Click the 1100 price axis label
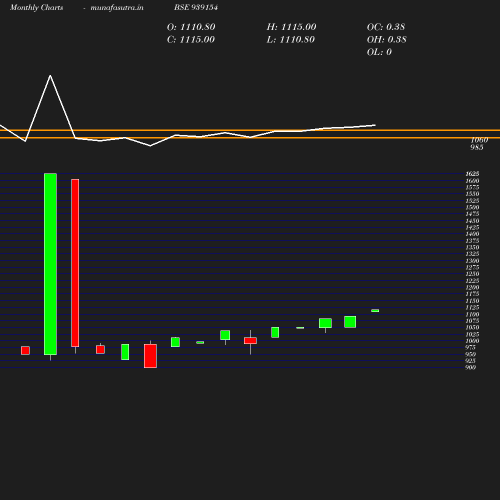The height and width of the screenshot is (500, 500). point(472,314)
